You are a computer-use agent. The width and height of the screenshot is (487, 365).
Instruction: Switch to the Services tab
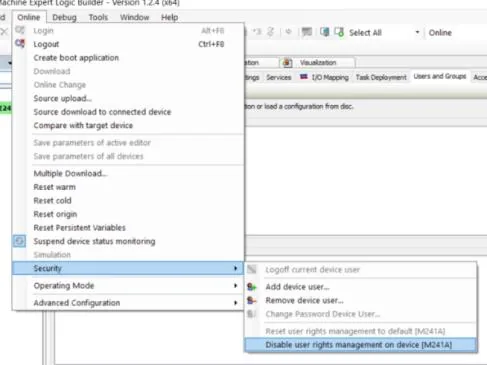(x=279, y=77)
